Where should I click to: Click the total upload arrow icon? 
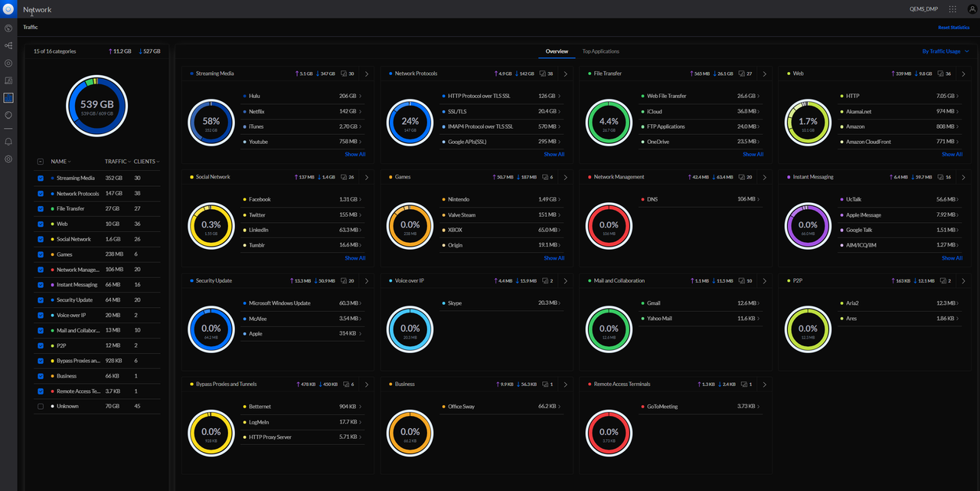coord(110,51)
